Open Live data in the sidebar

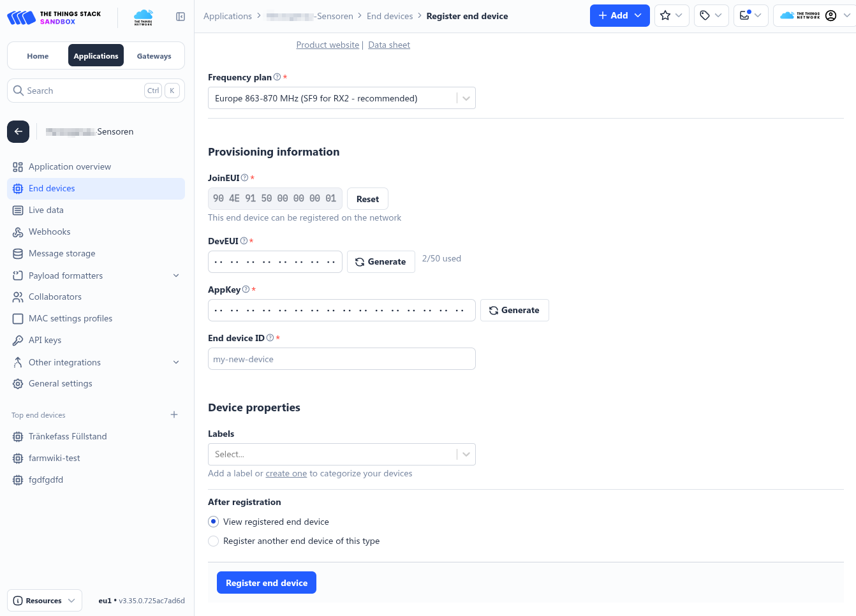46,210
